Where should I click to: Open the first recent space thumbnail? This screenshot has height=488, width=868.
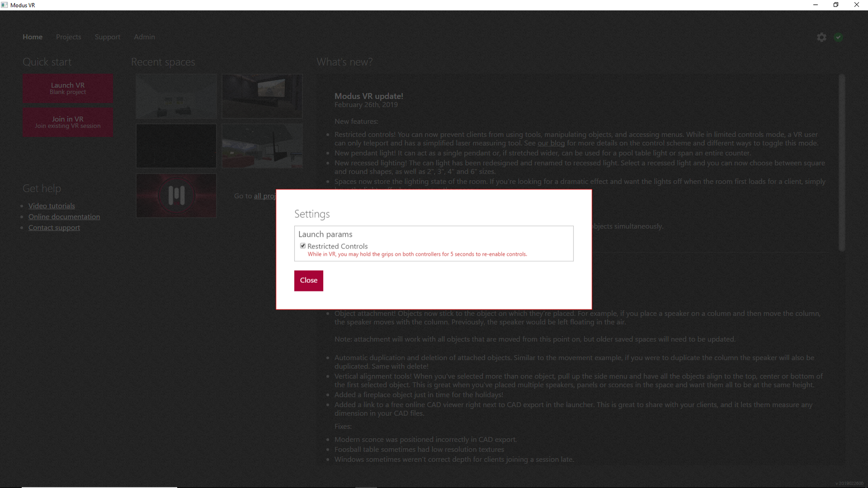(x=176, y=96)
